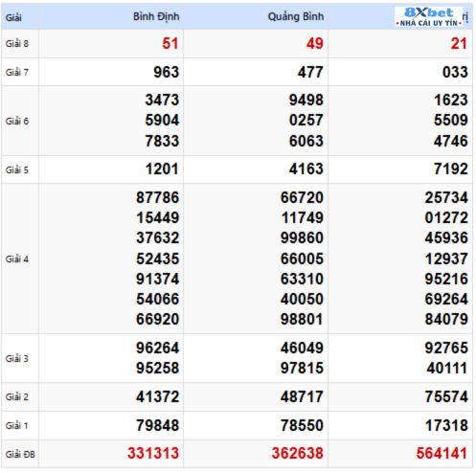
Task: Select Giải 6 number 0257
Action: (306, 121)
